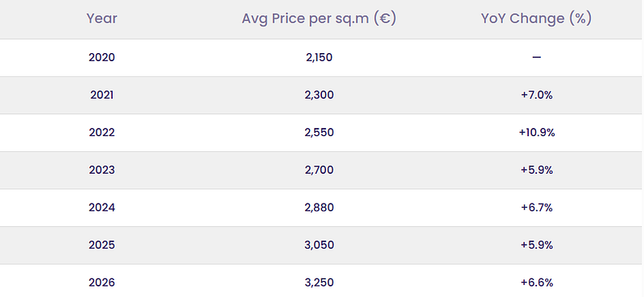Click the YoY Change (%) column header
Viewport: 644px width, 297px height.
(536, 19)
